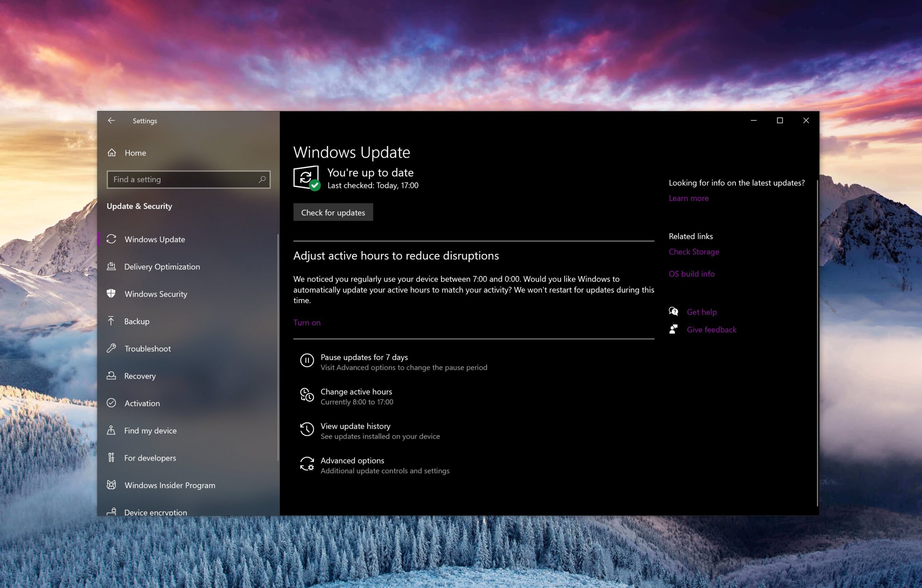
Task: Open Windows Update in the sidebar
Action: (x=188, y=239)
